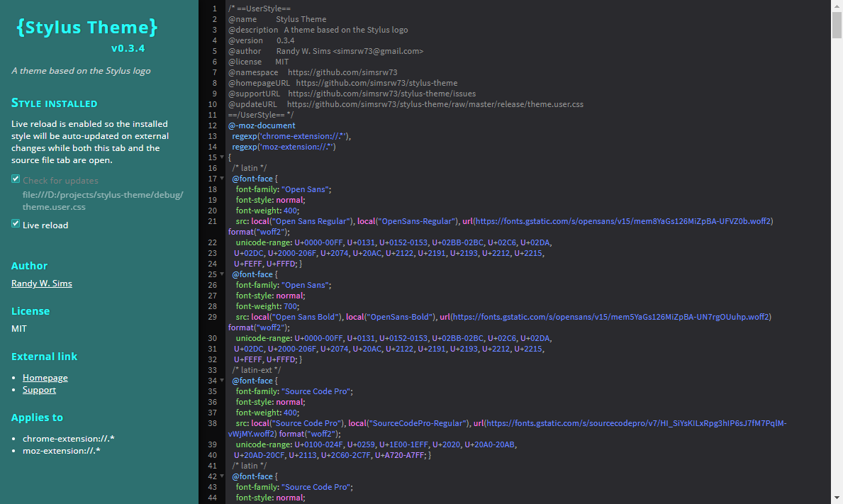This screenshot has width=843, height=504.
Task: Click the ==/UserStyle== */ line
Action: tap(261, 114)
